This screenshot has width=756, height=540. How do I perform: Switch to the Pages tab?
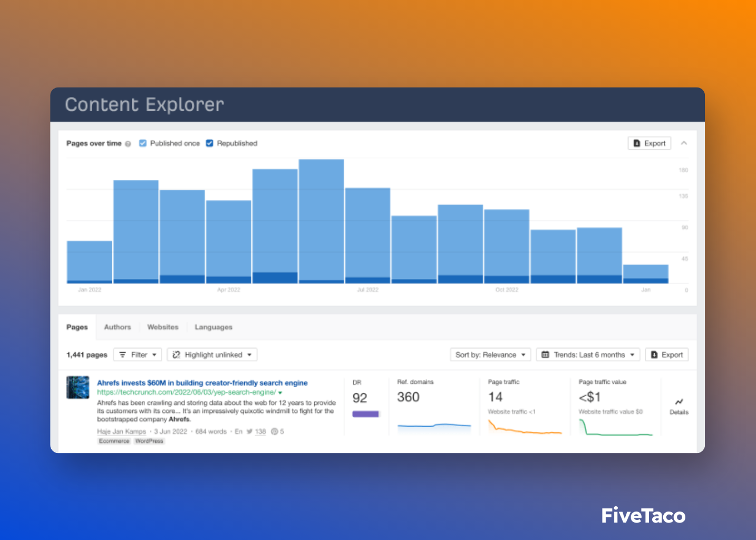pyautogui.click(x=77, y=327)
